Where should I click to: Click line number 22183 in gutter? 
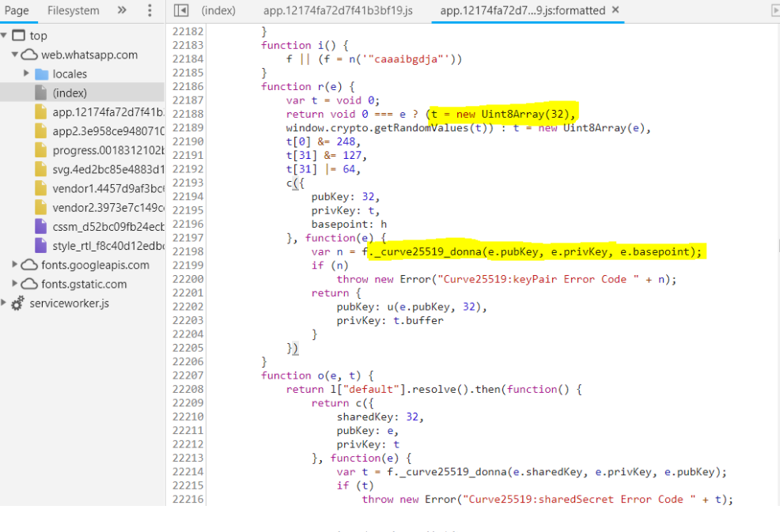click(x=187, y=45)
